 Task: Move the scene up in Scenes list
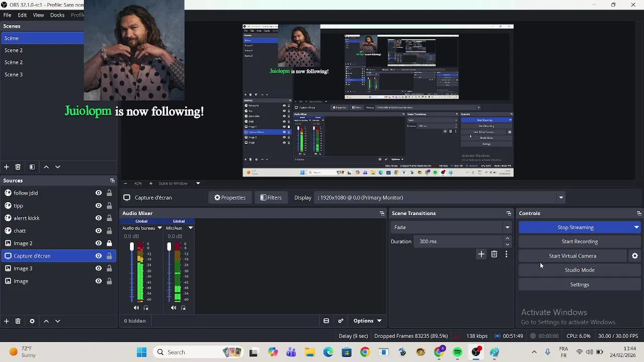pyautogui.click(x=46, y=167)
